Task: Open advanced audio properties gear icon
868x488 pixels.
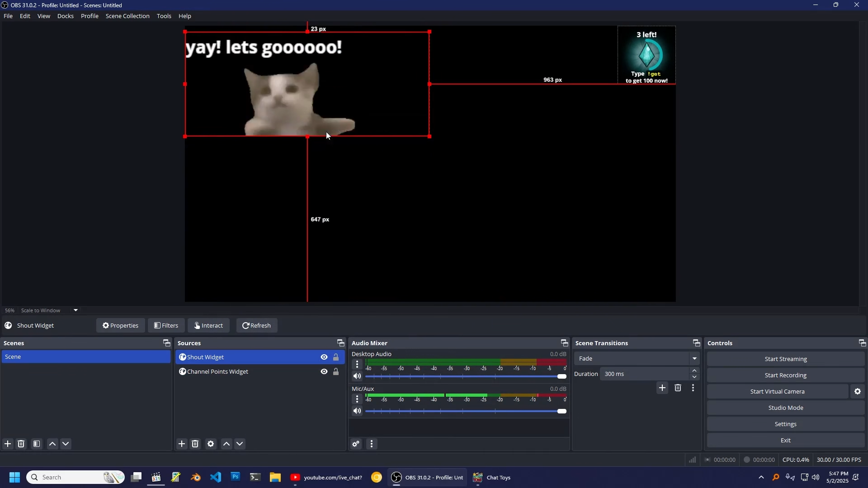Action: 356,444
